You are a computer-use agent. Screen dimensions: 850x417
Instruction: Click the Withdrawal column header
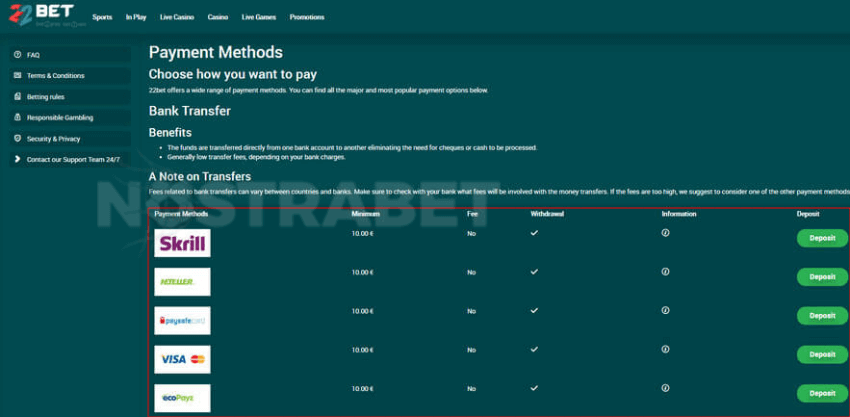tap(548, 214)
